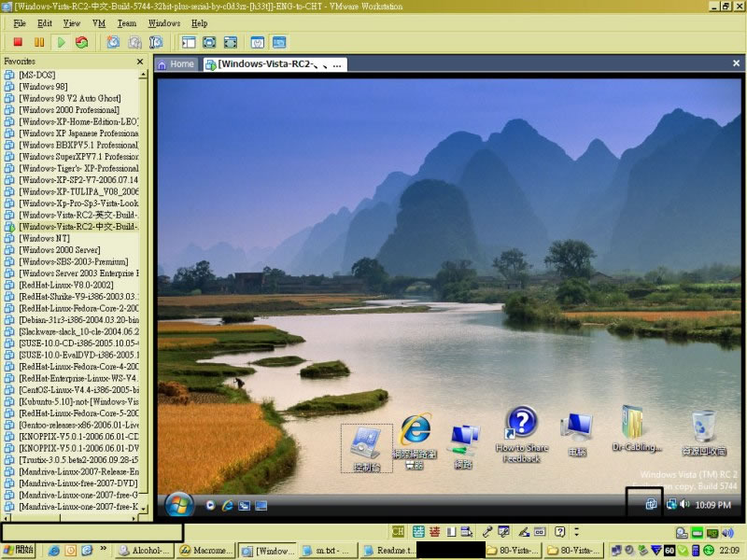Click the Console view toolbar icon

[x=279, y=42]
